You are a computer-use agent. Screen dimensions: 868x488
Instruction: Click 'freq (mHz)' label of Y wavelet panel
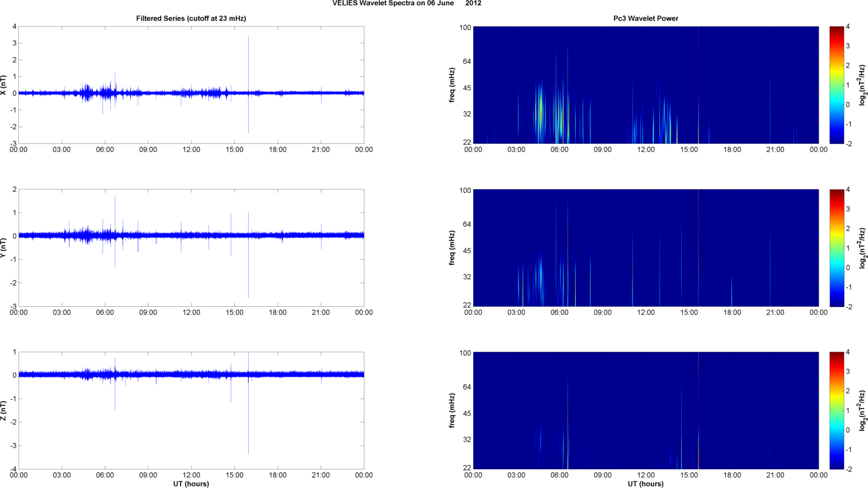click(452, 248)
